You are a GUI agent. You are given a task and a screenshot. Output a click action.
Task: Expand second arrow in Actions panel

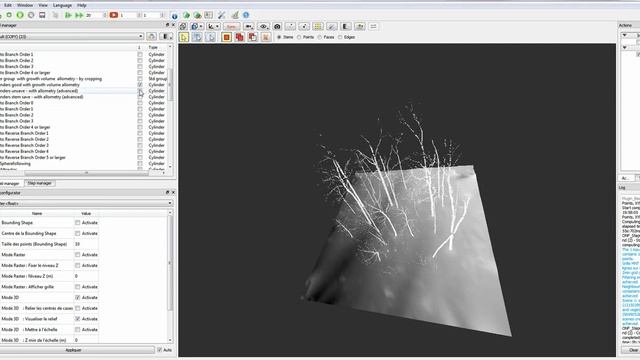[x=624, y=48]
